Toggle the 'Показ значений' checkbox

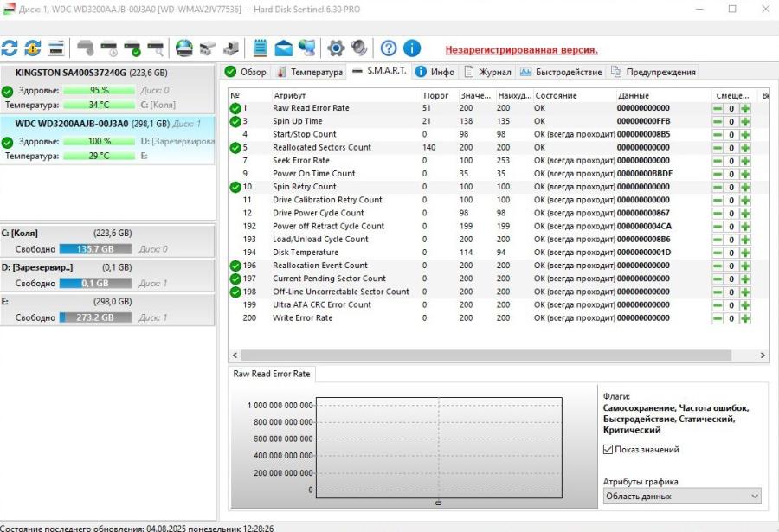coord(608,450)
